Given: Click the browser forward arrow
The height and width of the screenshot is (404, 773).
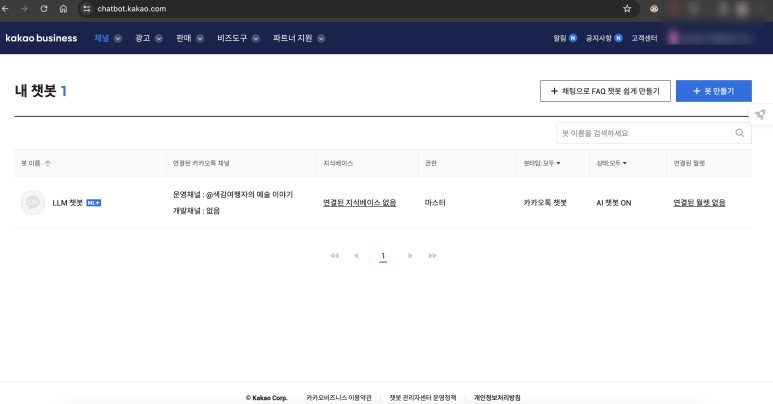Looking at the screenshot, I should pos(24,8).
